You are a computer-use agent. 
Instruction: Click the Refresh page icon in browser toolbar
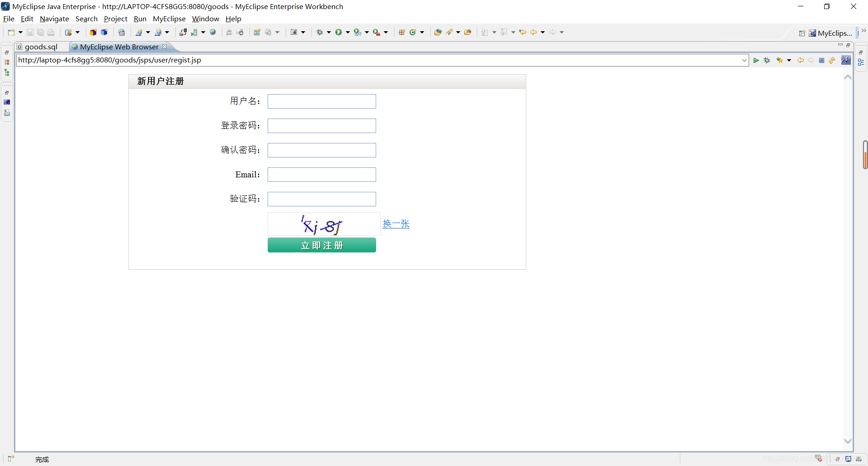(x=832, y=60)
